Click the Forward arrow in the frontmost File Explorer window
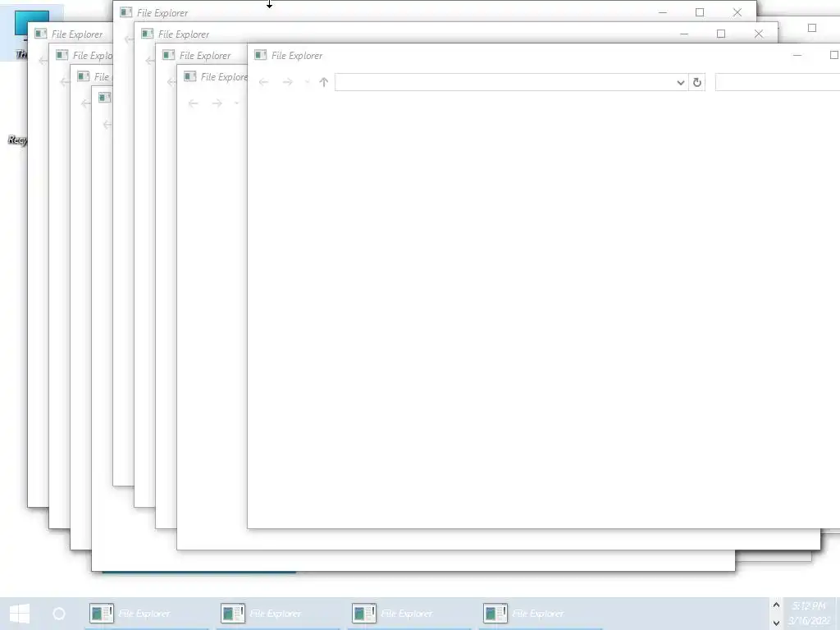Screen dimensions: 840x630 point(288,82)
